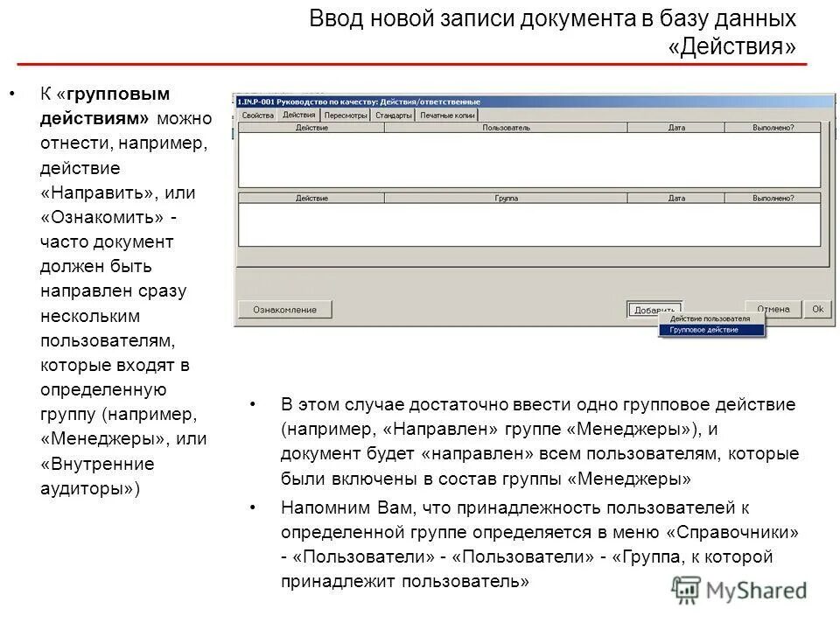Viewport: 840px width, 630px height.
Task: Click Группа column header in lower table
Action: click(506, 199)
